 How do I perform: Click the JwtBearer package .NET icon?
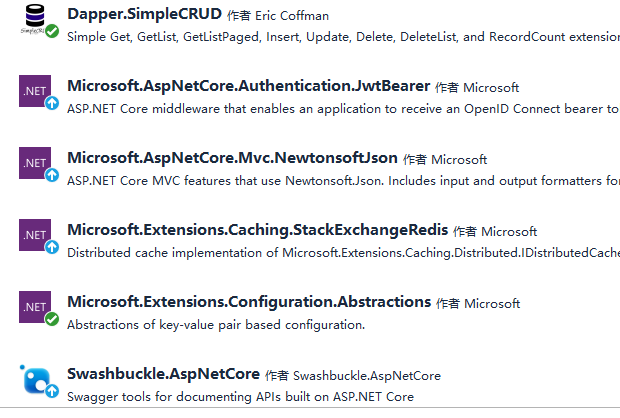point(34,90)
